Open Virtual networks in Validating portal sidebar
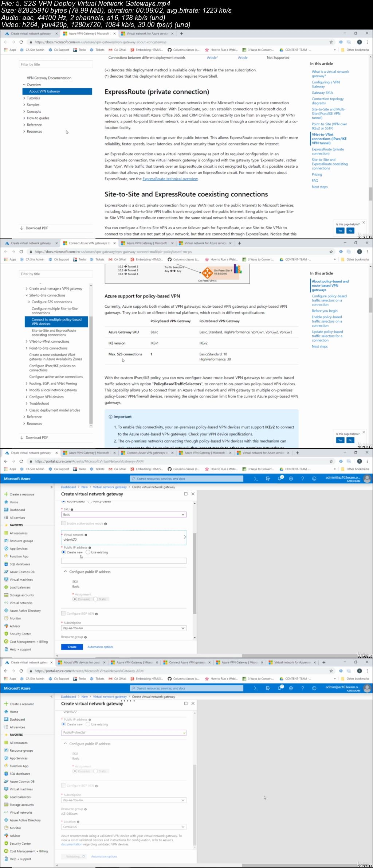373x868 pixels. click(x=21, y=812)
